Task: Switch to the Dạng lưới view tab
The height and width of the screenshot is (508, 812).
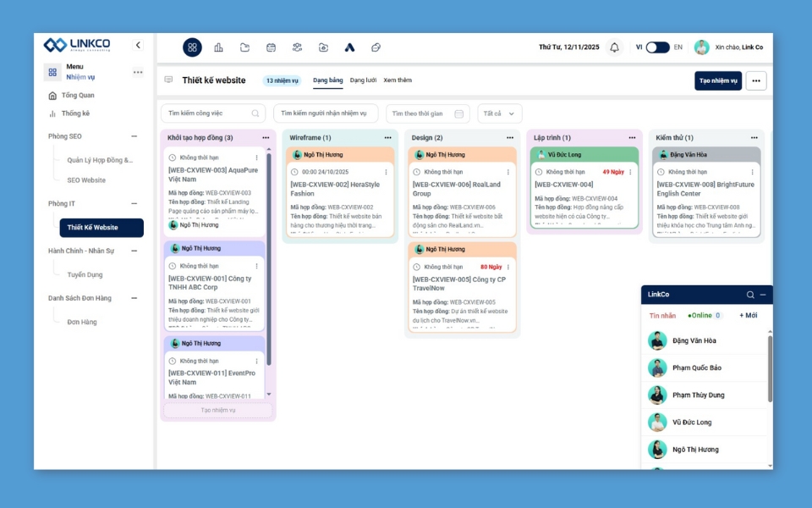Action: tap(363, 80)
